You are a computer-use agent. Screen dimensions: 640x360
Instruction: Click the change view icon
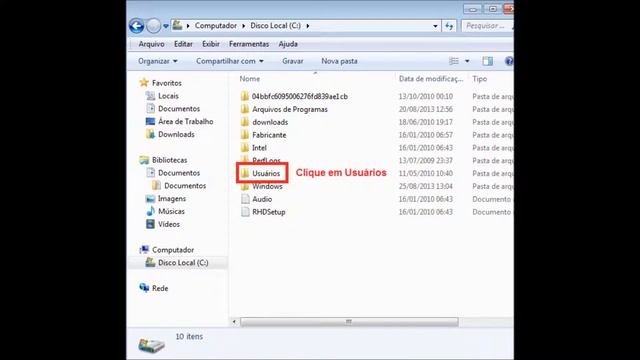click(454, 61)
